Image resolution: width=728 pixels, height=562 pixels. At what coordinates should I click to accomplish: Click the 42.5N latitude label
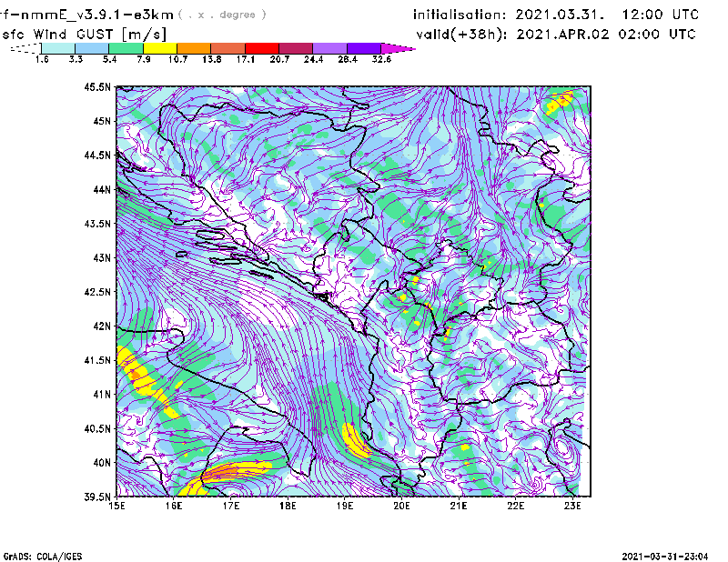(x=97, y=292)
